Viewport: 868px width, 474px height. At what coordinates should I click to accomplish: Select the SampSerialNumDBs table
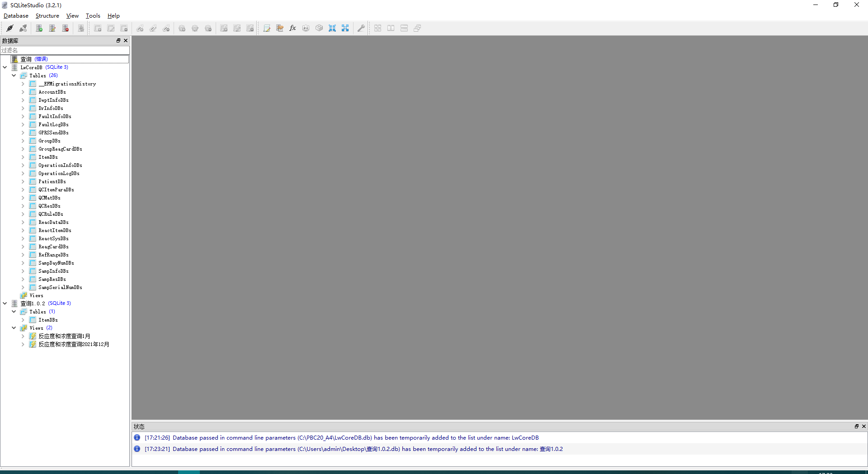(60, 287)
